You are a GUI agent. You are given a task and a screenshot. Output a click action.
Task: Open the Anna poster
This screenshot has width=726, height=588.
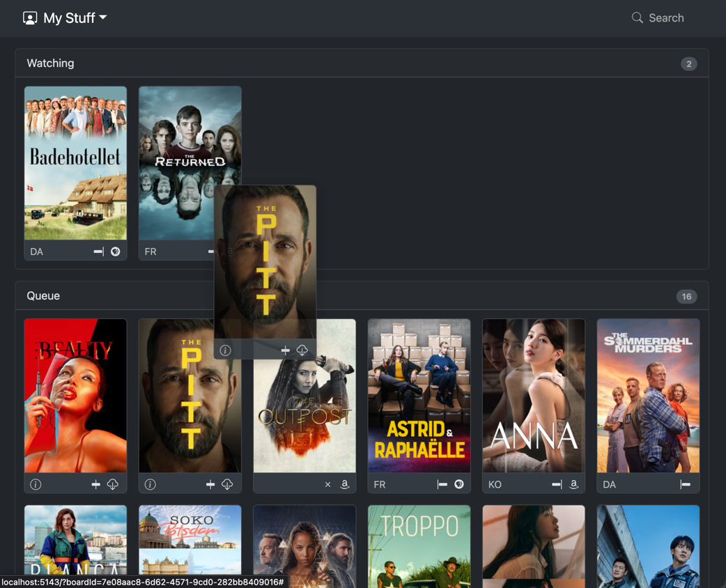(x=534, y=396)
